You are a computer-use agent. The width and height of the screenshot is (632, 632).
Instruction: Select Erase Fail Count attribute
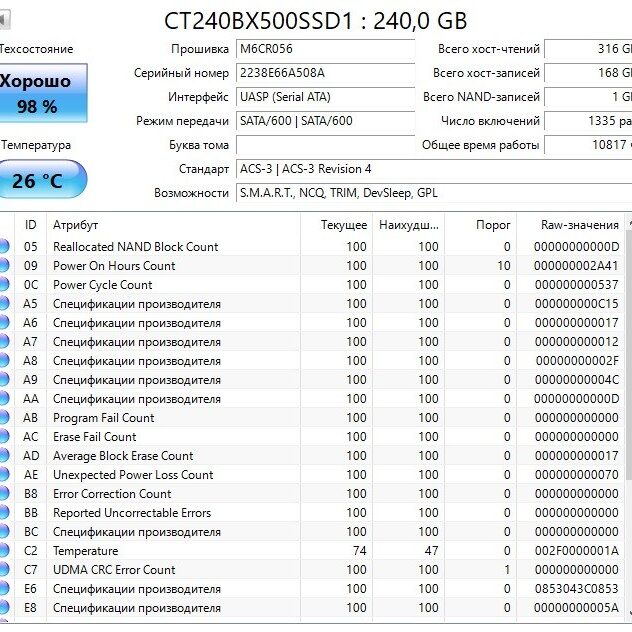click(95, 437)
